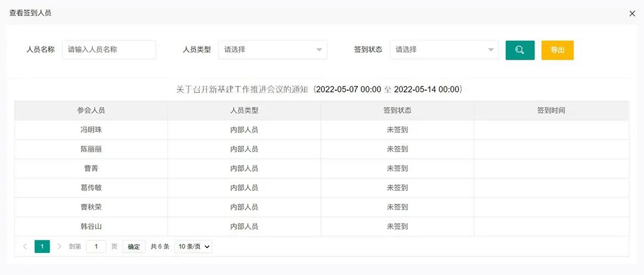The height and width of the screenshot is (275, 644).
Task: Select attendee 葛传敏
Action: click(91, 188)
